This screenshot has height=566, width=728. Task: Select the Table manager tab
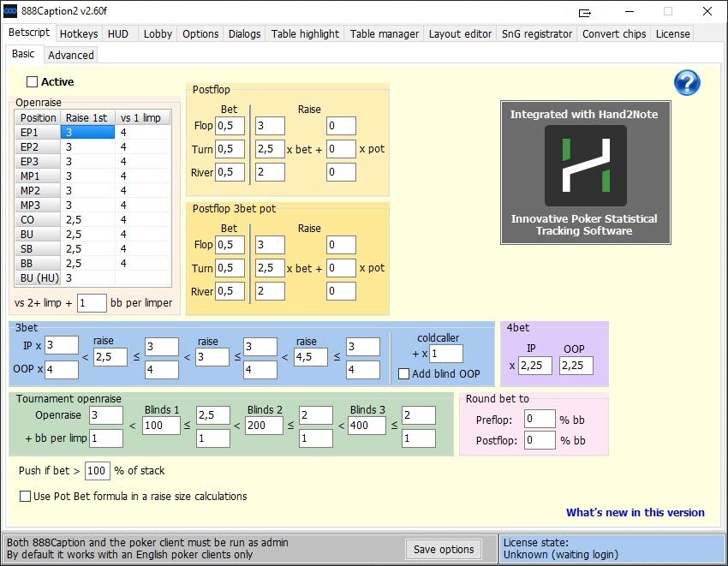[384, 34]
